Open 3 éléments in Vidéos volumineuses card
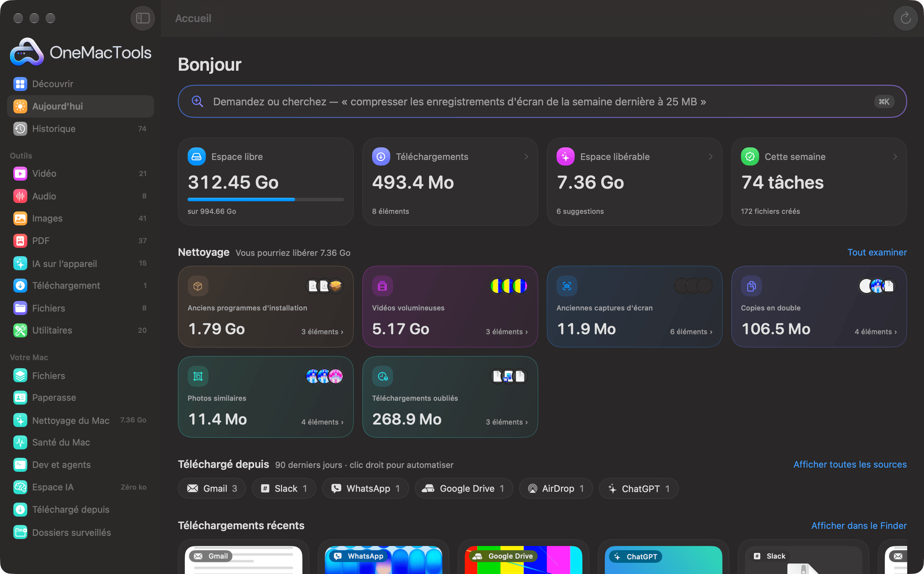The height and width of the screenshot is (574, 924). (507, 332)
